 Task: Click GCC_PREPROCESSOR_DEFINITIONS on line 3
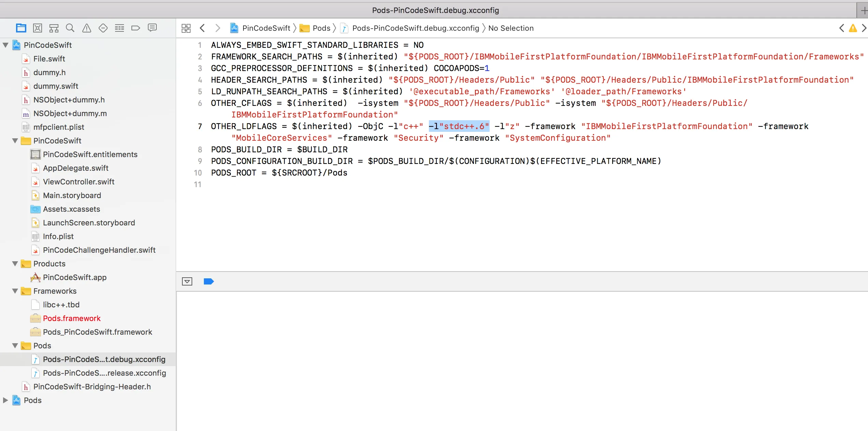click(282, 68)
